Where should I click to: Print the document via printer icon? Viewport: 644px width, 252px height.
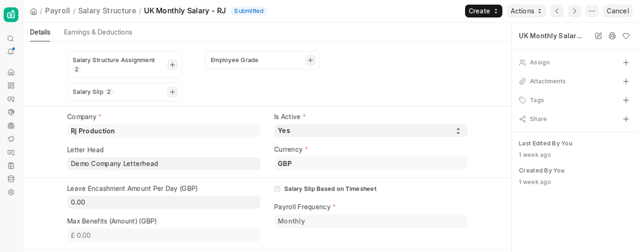click(612, 36)
